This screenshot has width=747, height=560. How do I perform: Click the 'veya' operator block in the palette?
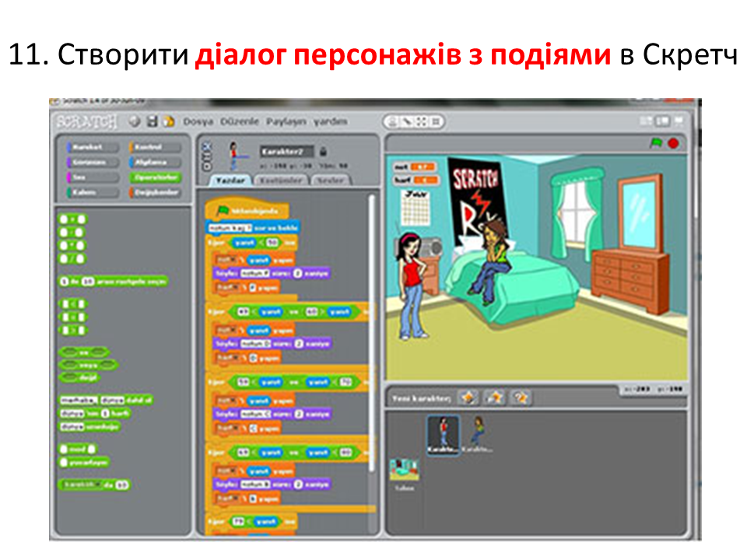coord(88,366)
